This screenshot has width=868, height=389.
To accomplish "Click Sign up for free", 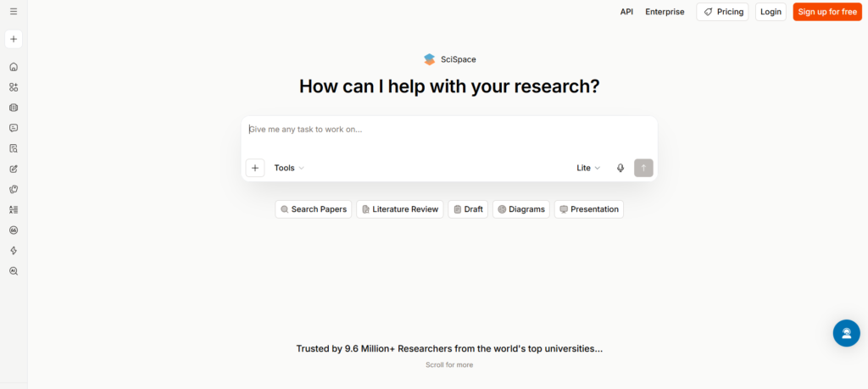I will (827, 12).
